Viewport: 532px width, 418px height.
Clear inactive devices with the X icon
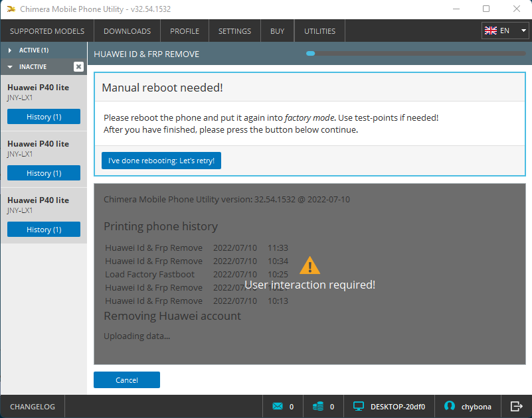78,66
